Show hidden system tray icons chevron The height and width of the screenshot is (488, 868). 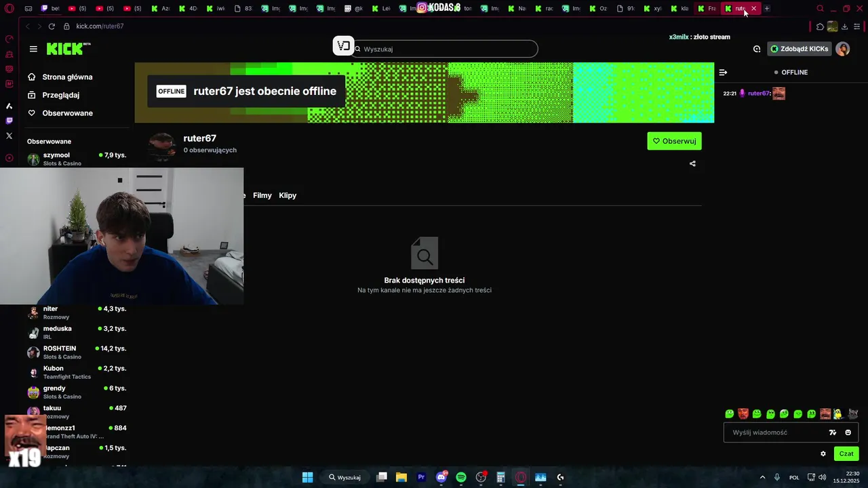(762, 477)
